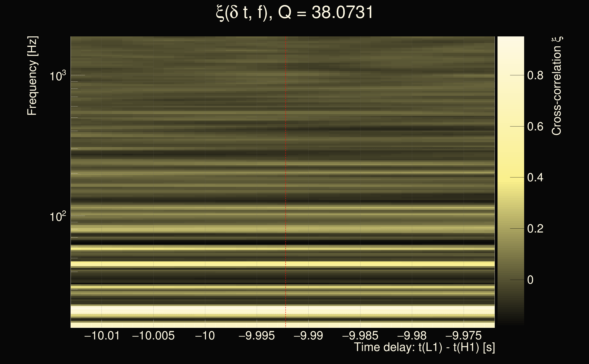This screenshot has height=364, width=589.
Task: Click the 0.4 colorbar tick label
Action: point(535,177)
